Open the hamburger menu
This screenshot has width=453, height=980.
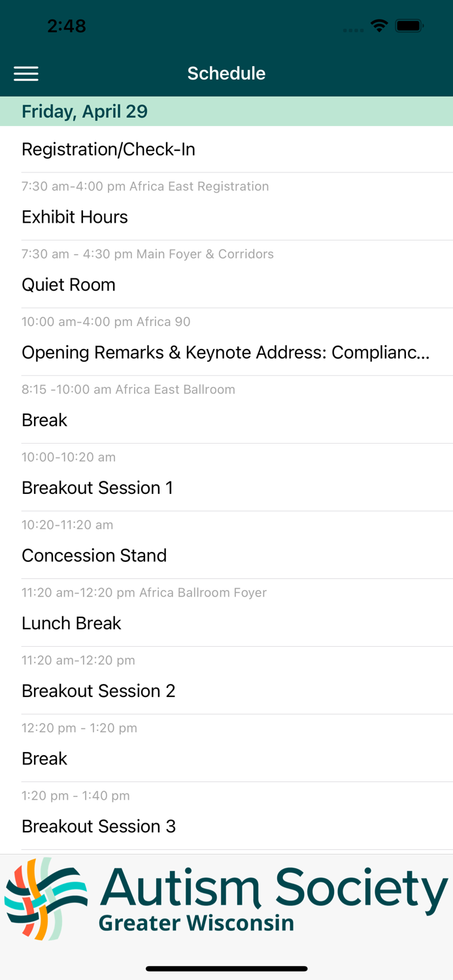click(x=26, y=73)
